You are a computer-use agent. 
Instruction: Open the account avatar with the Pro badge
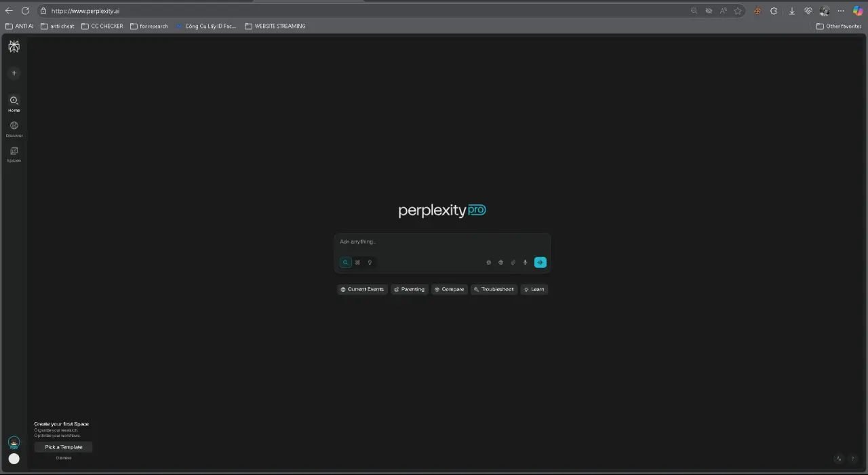point(14,442)
